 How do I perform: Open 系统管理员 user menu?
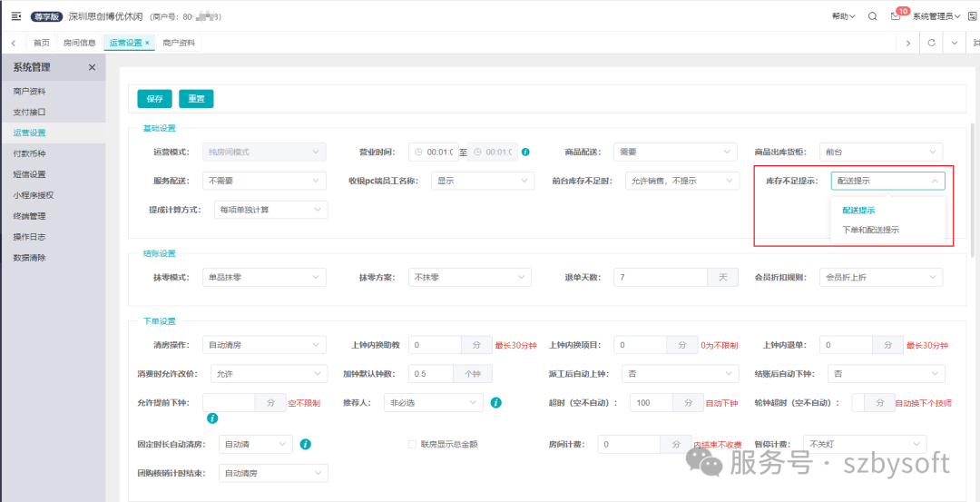(936, 16)
